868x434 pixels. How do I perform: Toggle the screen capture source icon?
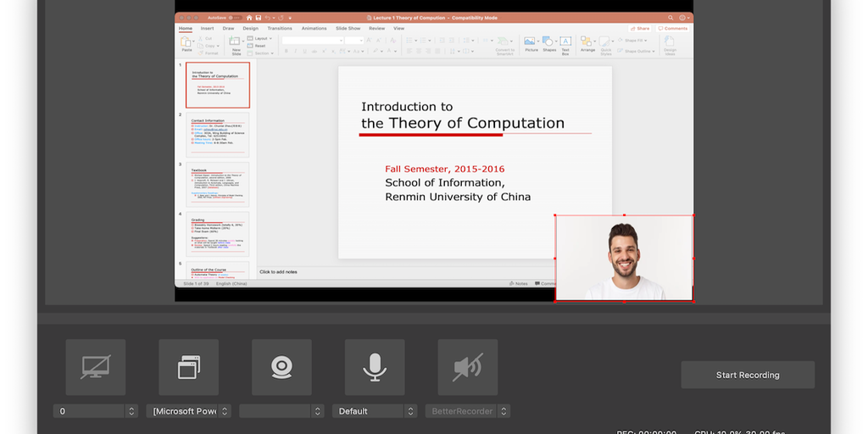(96, 367)
